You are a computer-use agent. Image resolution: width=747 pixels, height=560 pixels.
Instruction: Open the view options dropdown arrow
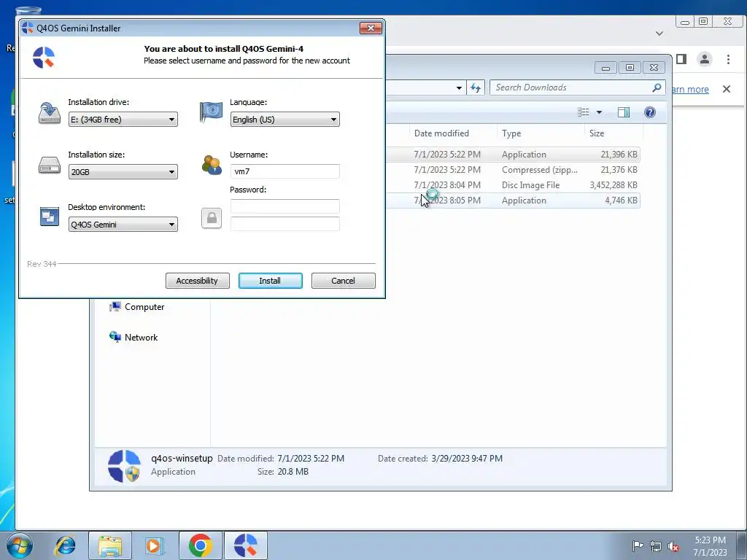click(x=600, y=112)
